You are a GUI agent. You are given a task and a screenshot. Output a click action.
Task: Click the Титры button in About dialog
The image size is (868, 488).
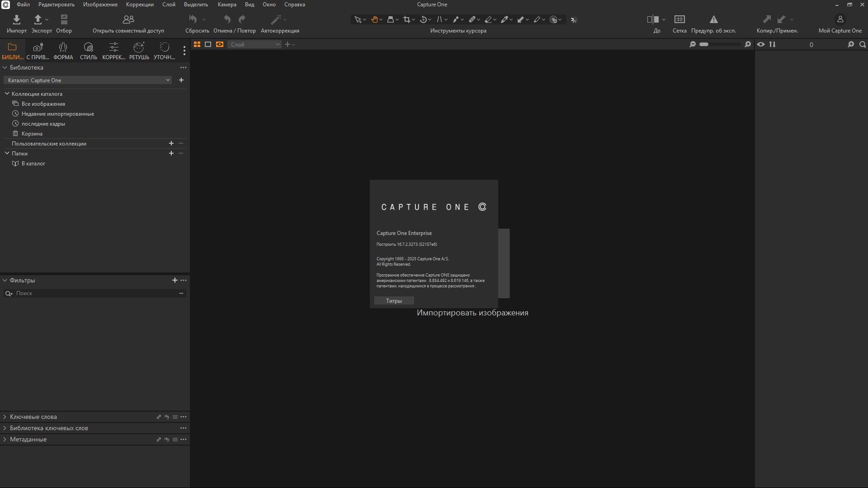coord(394,301)
